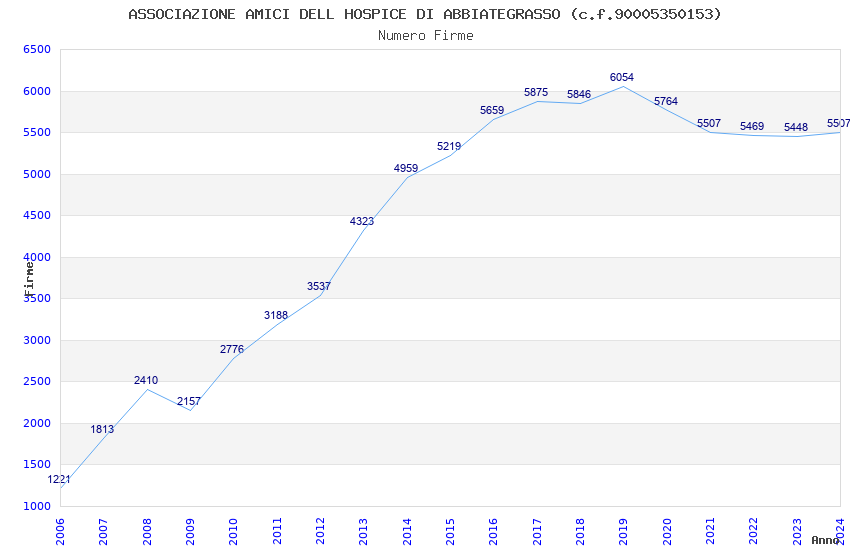Click the 6500 y-axis value
Image resolution: width=850 pixels, height=550 pixels.
[37, 49]
